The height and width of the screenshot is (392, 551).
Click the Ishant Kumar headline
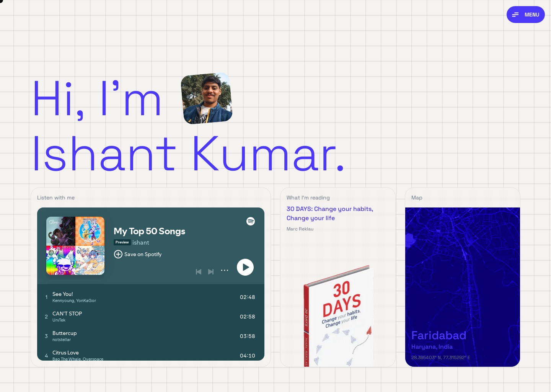coord(188,154)
